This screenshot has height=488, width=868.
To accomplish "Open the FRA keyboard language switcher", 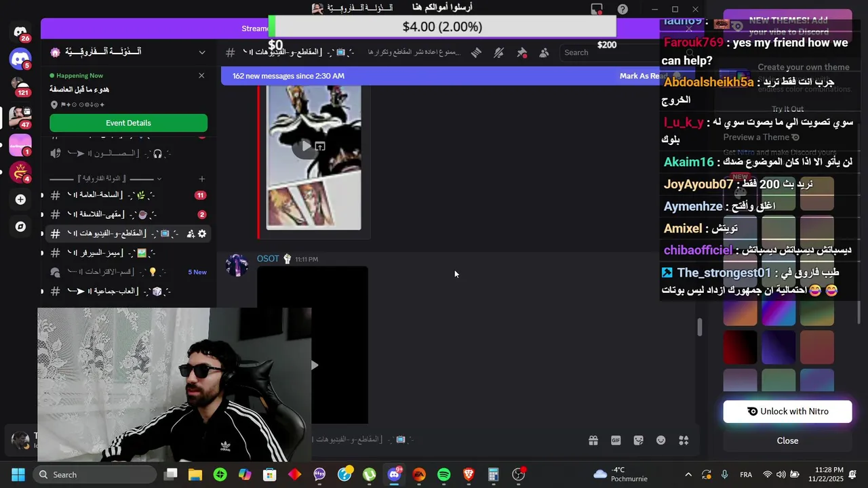I will [x=746, y=474].
